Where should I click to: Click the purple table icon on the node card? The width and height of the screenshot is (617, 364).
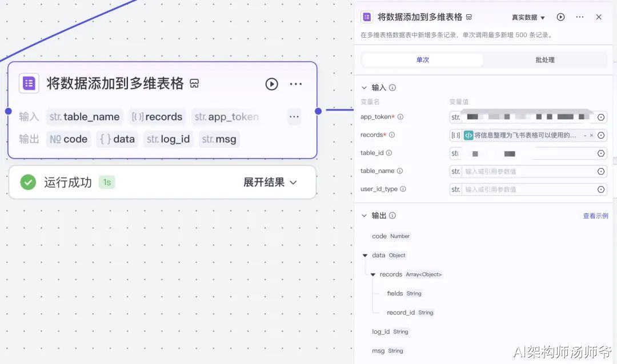click(x=29, y=83)
